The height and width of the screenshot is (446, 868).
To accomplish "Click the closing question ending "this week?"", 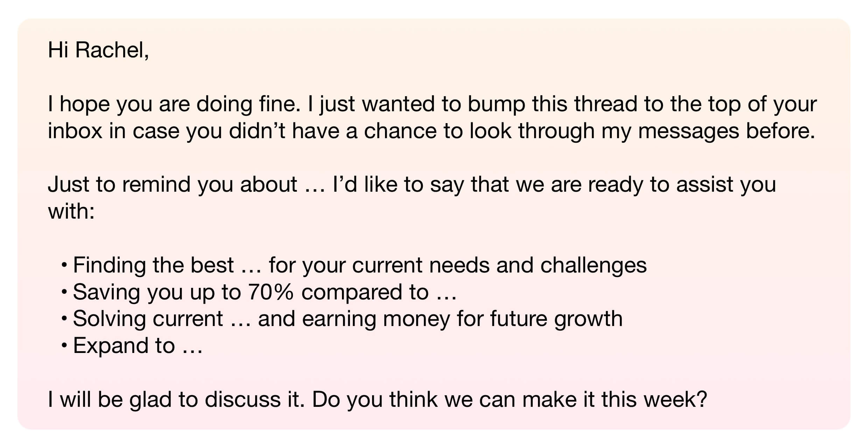I will [x=510, y=399].
